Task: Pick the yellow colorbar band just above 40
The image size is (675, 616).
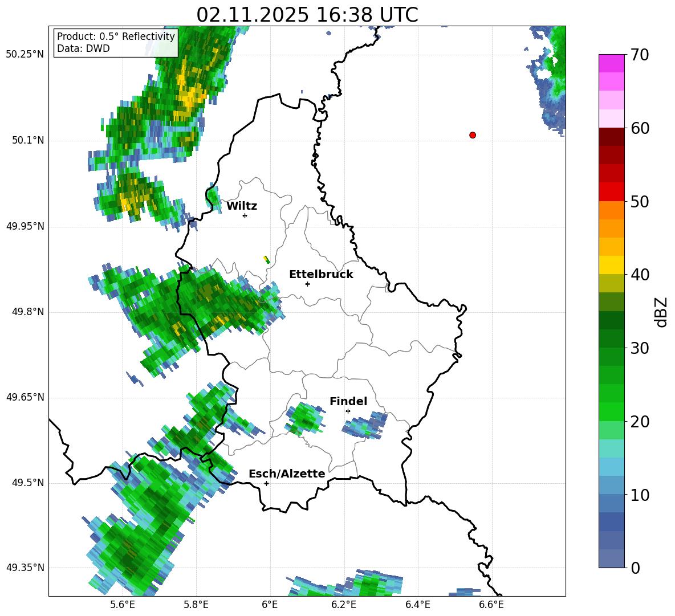Action: tap(611, 265)
